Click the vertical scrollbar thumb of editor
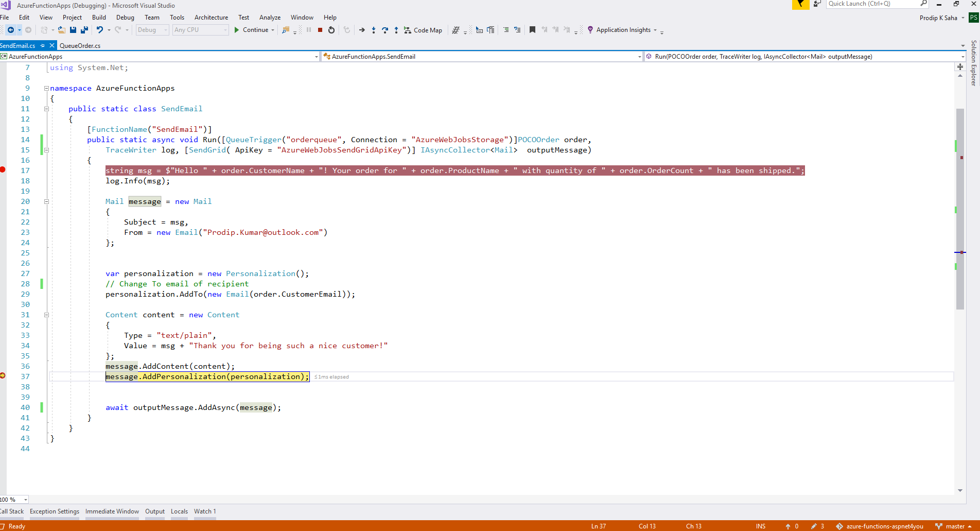This screenshot has width=980, height=531. point(960,209)
